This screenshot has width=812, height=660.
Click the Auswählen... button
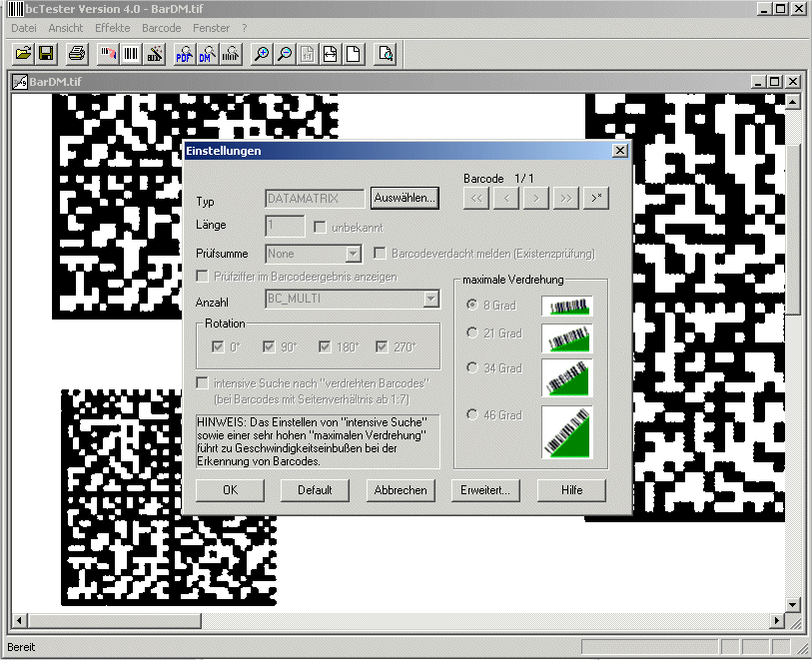click(x=405, y=198)
